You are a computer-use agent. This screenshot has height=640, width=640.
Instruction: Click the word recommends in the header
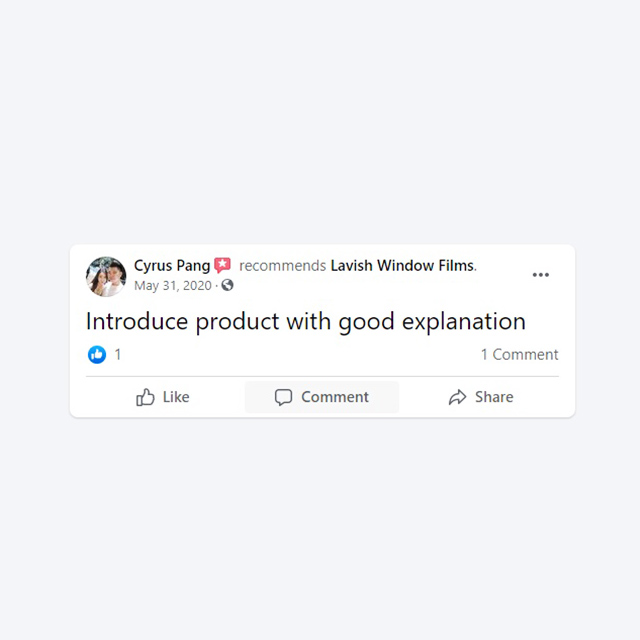pos(282,266)
